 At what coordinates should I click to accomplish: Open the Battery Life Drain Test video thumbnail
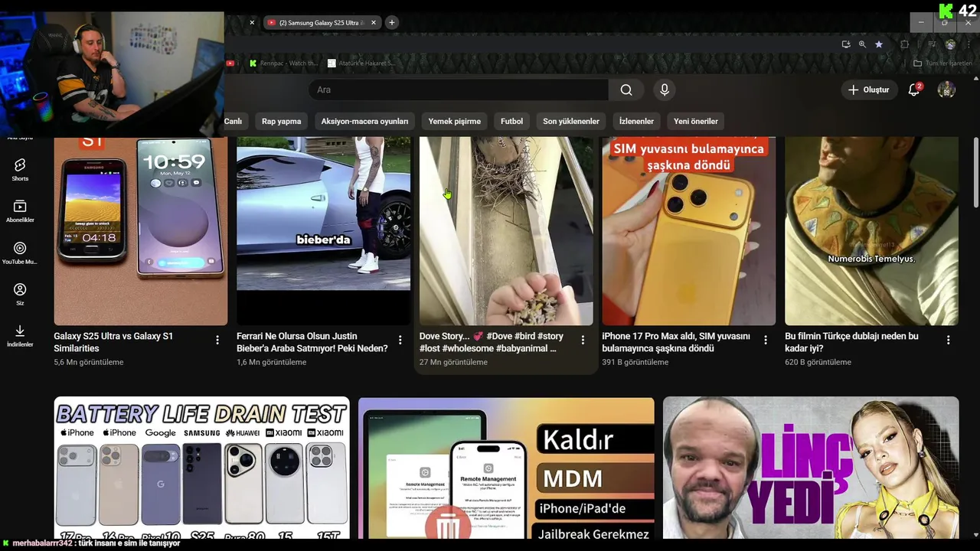coord(201,468)
